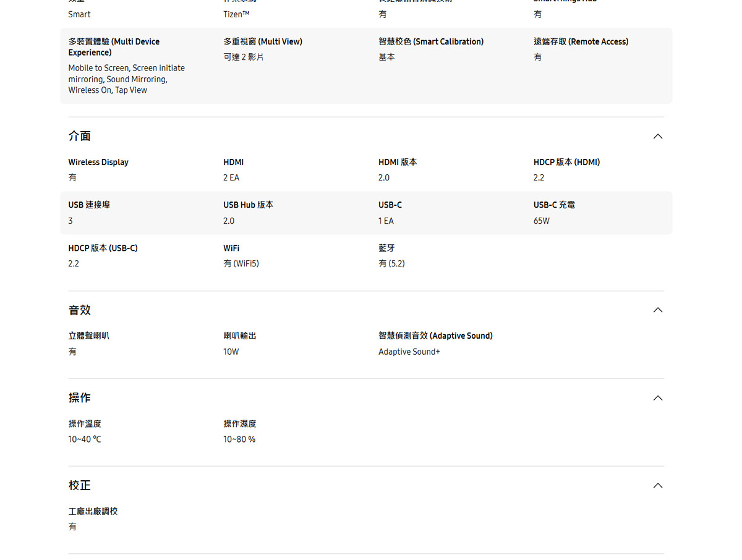Click the 多重視窗 (Multi View) label
Screen dimensions: 742x560
[263, 41]
